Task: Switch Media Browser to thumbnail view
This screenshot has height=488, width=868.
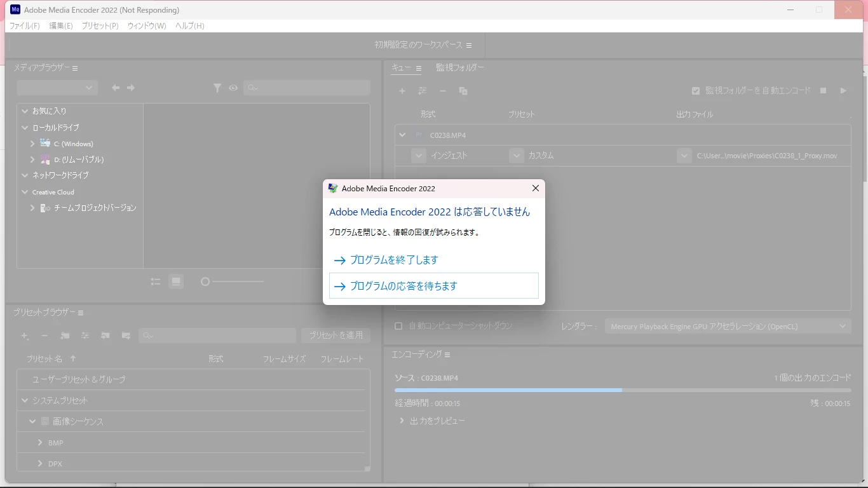Action: 176,281
